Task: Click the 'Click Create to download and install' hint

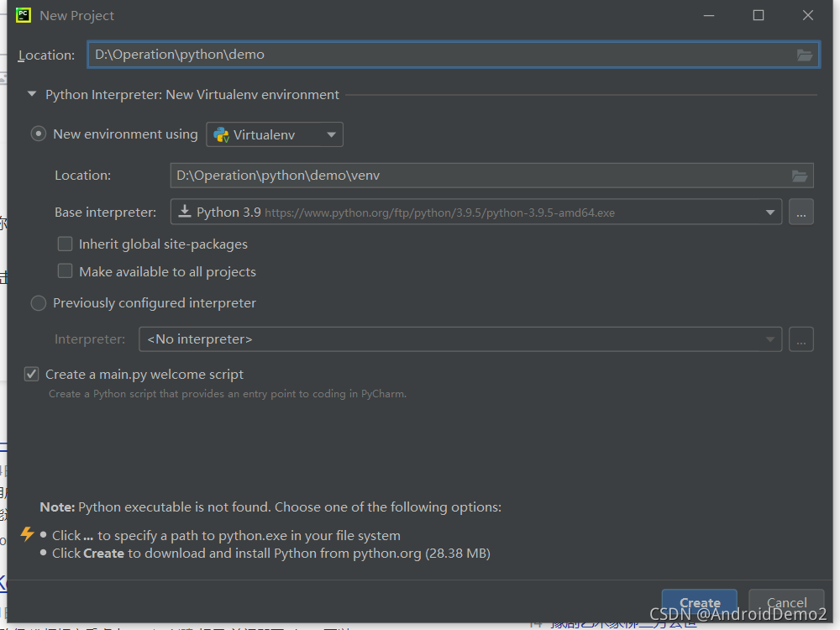Action: (x=271, y=553)
